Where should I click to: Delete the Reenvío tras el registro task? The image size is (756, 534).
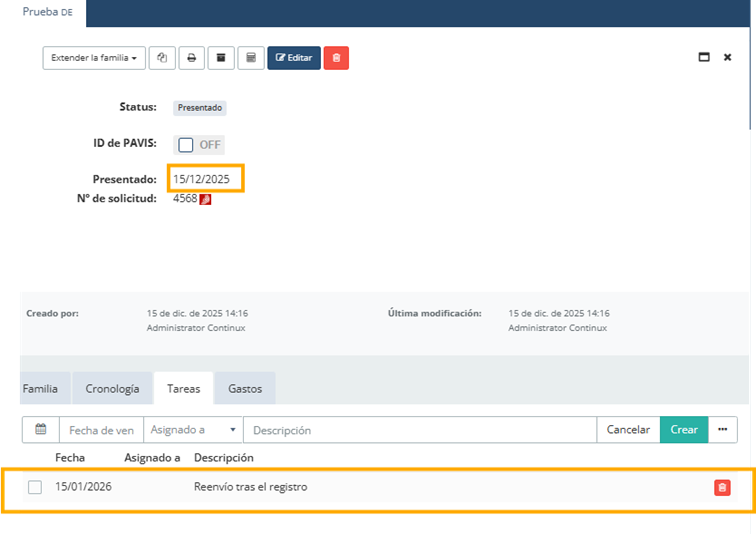(x=722, y=487)
